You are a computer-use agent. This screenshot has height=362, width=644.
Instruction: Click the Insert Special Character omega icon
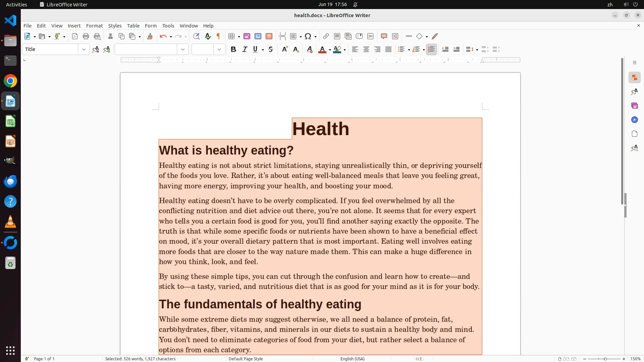(308, 37)
